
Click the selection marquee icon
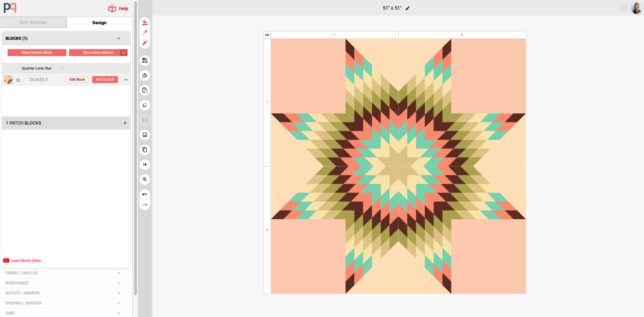coord(145,105)
